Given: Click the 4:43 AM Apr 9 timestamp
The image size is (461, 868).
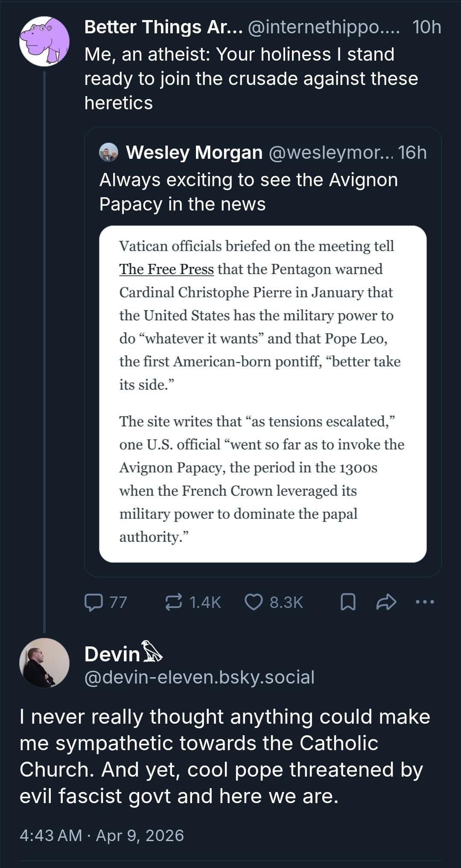Looking at the screenshot, I should 102,836.
